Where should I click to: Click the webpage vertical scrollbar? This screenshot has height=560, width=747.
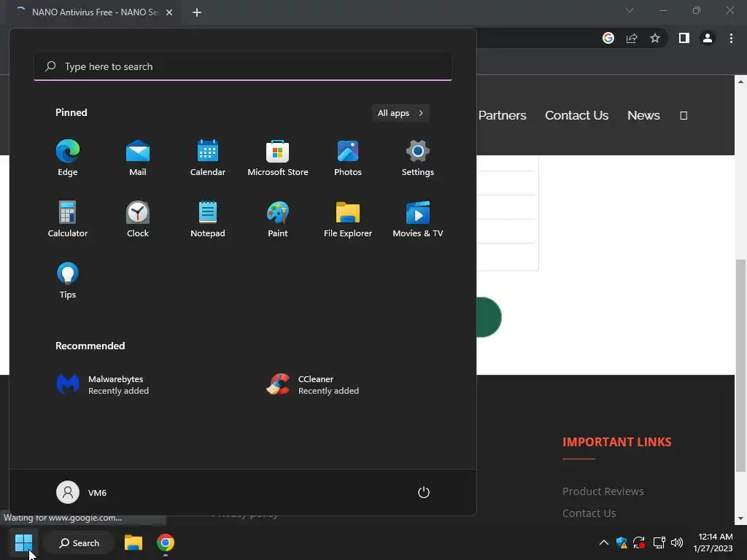(740, 365)
